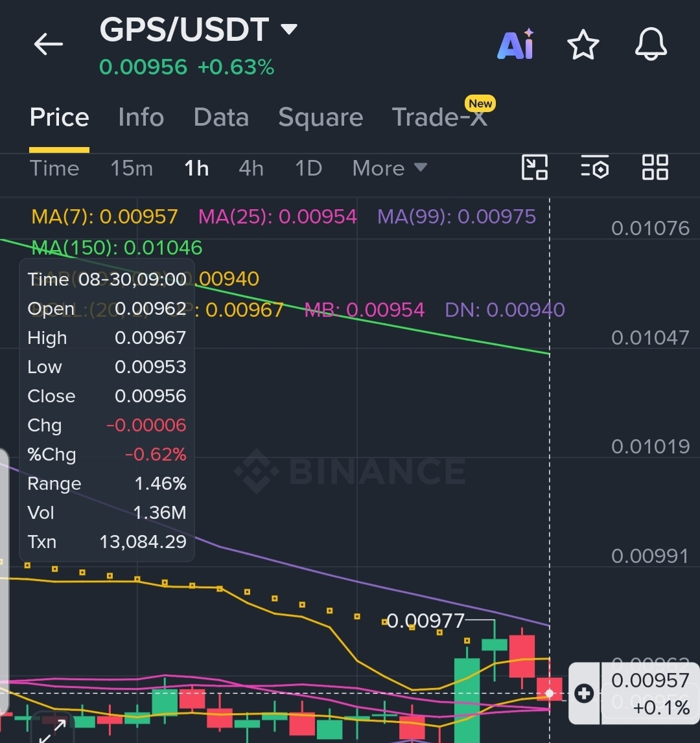Screen dimensions: 700x743
Task: Tap the 0.00977 high price marker
Action: pyautogui.click(x=425, y=621)
